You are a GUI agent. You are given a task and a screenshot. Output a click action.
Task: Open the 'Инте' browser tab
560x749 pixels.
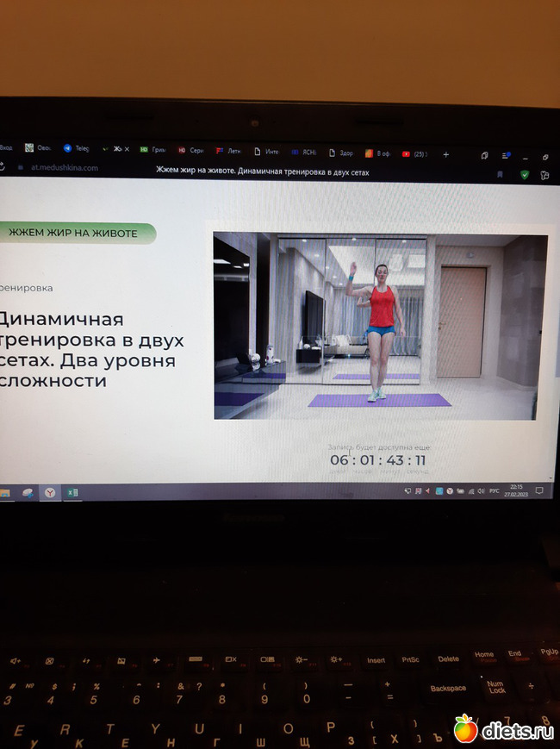pos(266,152)
